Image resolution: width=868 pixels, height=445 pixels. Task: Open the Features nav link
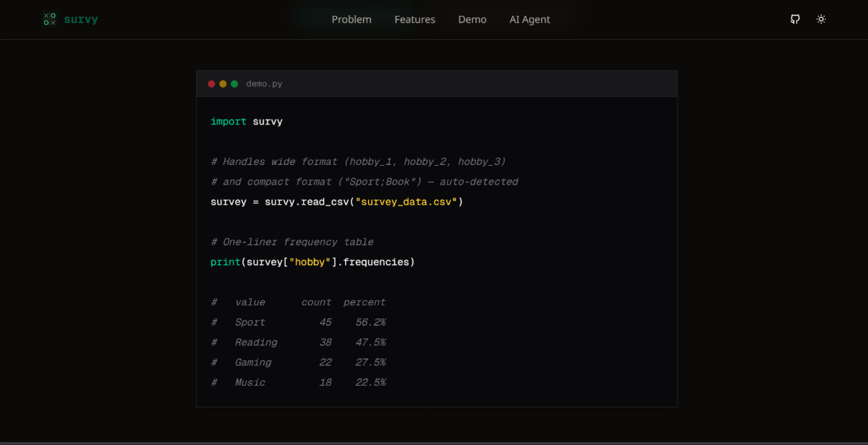click(414, 20)
